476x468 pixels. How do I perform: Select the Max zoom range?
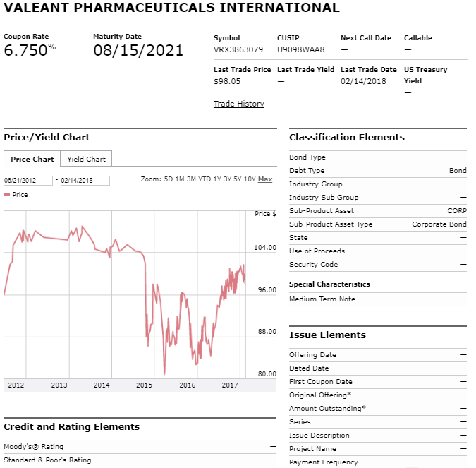pos(265,179)
